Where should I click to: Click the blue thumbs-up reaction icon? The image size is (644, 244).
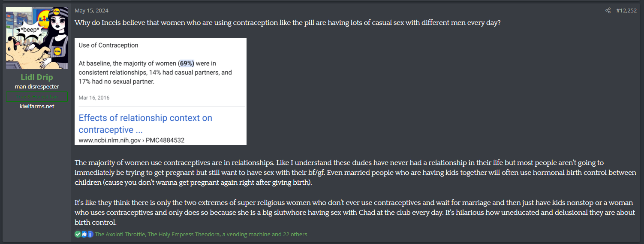84,234
